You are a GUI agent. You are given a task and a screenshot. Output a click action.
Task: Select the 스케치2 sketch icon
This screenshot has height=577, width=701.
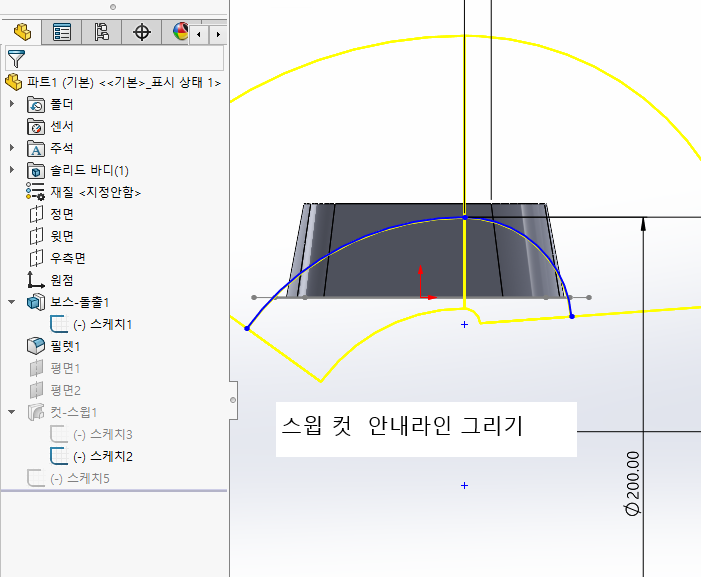[x=59, y=456]
